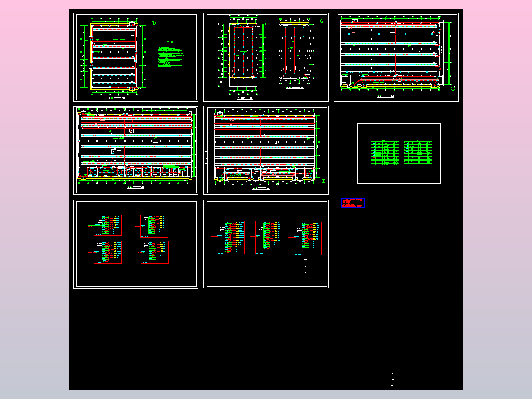Select the top-right diagram in four-diagram sheet
The width and height of the screenshot is (532, 399).
pos(154,226)
